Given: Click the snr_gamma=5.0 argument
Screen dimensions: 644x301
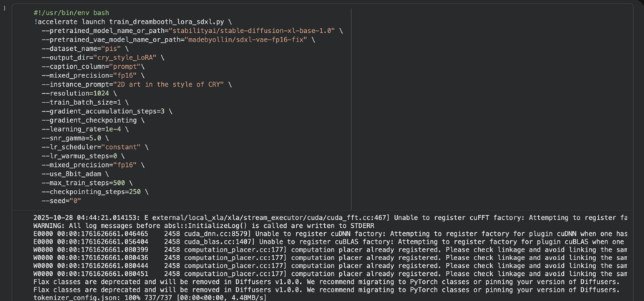Looking at the screenshot, I should tap(72, 138).
